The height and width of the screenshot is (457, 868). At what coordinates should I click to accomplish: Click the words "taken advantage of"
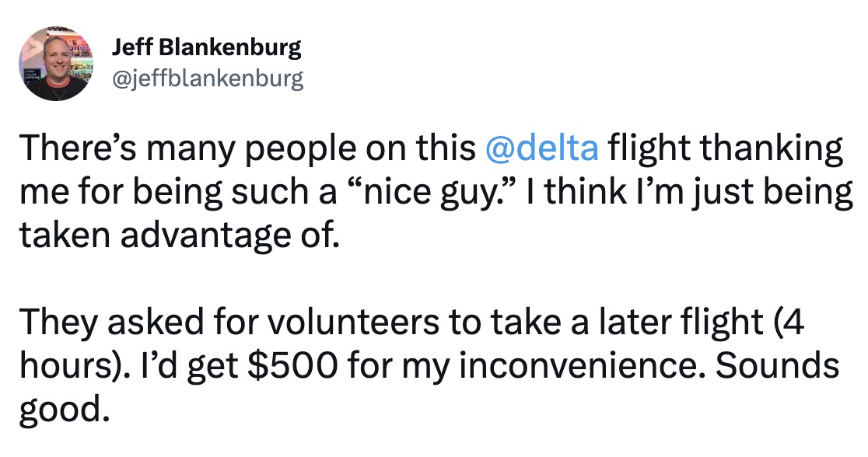[179, 233]
